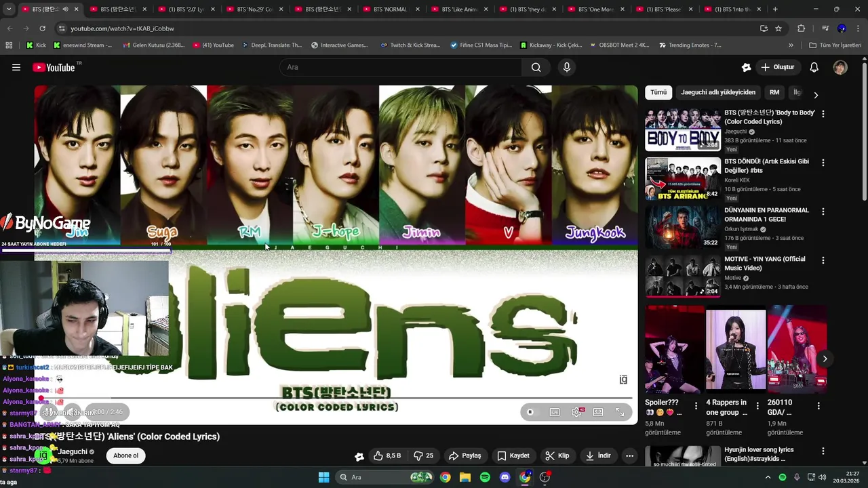This screenshot has width=868, height=488.
Task: Bookmark this page with star icon
Action: [778, 28]
